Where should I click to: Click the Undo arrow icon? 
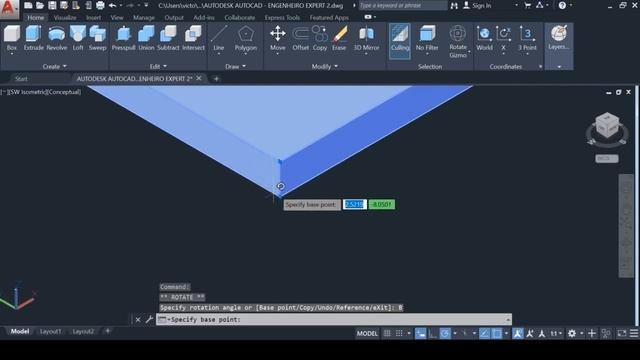[112, 5]
